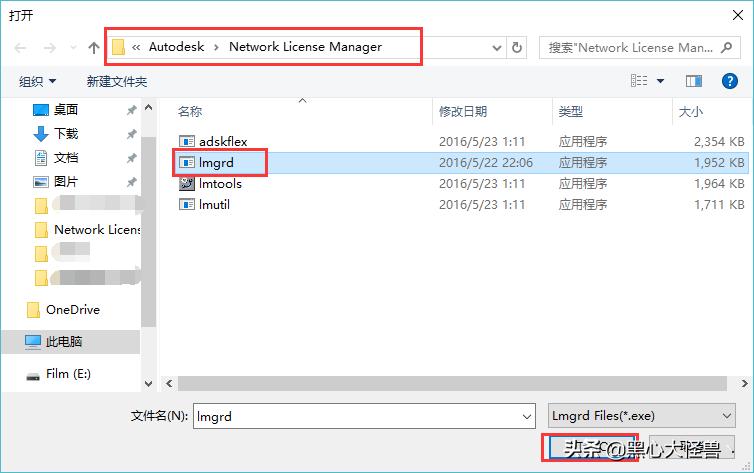
Task: Go back with the back arrow
Action: (20, 48)
